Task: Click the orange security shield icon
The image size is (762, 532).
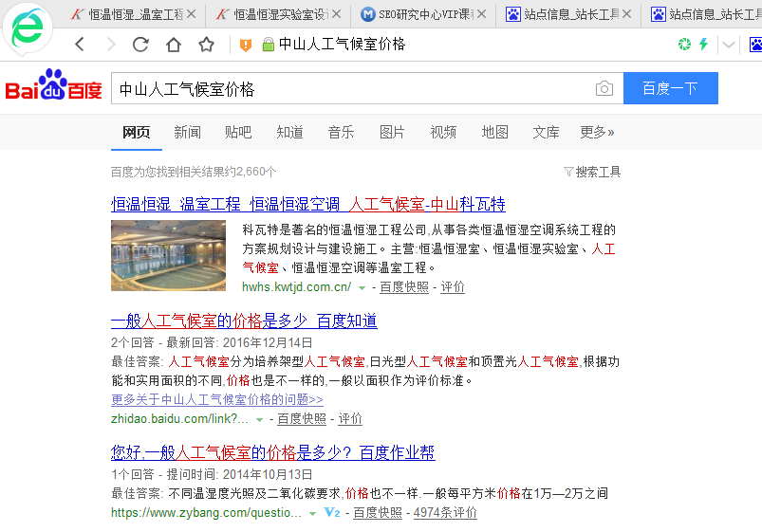Action: point(246,46)
